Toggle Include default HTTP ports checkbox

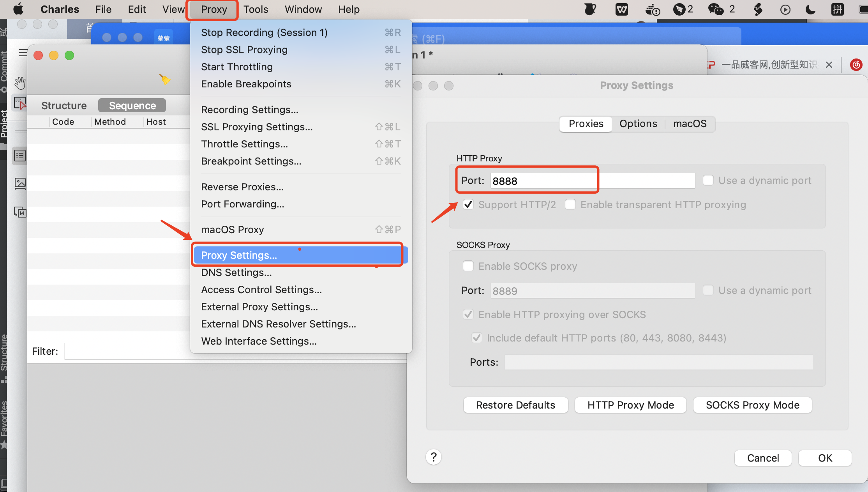tap(477, 338)
